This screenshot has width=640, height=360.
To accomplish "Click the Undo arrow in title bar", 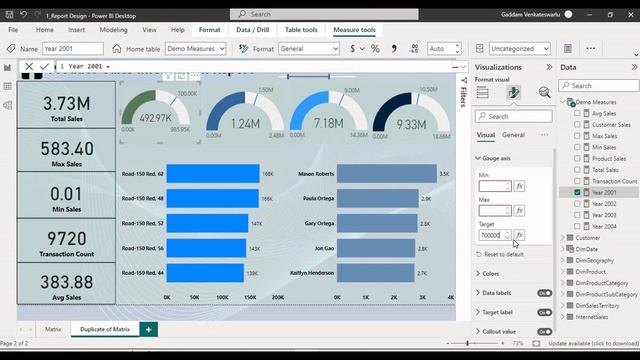I will (x=23, y=15).
